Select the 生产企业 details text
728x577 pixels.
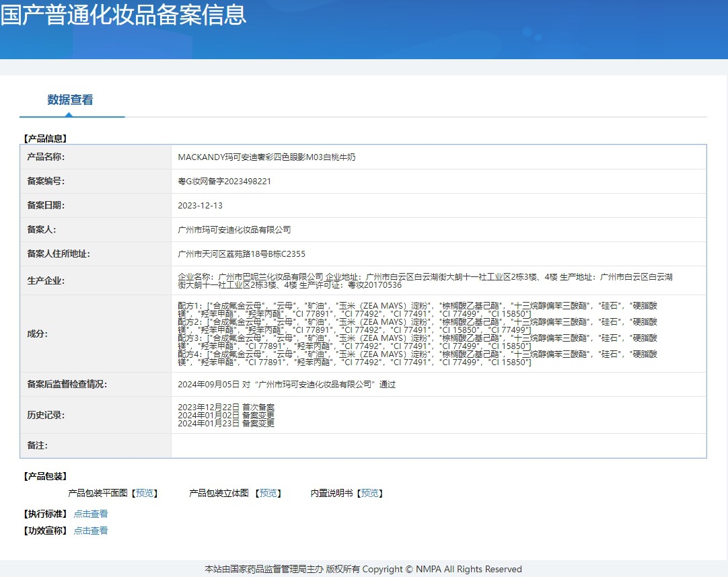[x=425, y=281]
